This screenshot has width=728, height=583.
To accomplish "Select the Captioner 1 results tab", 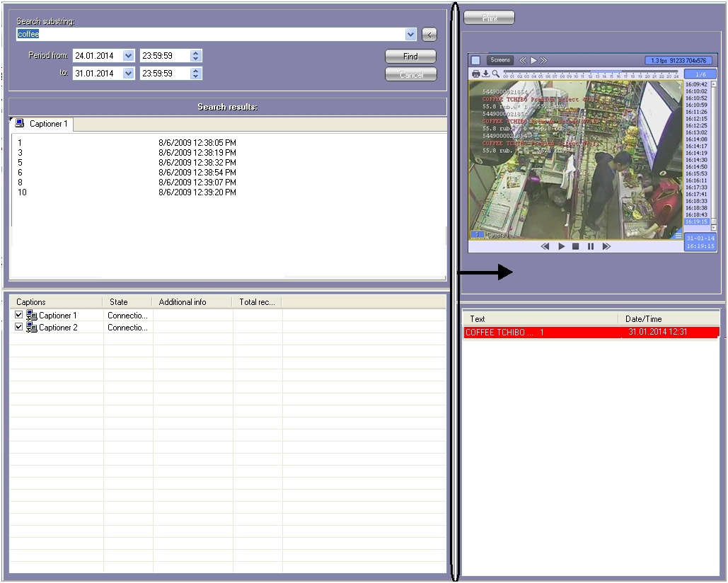I will 42,125.
